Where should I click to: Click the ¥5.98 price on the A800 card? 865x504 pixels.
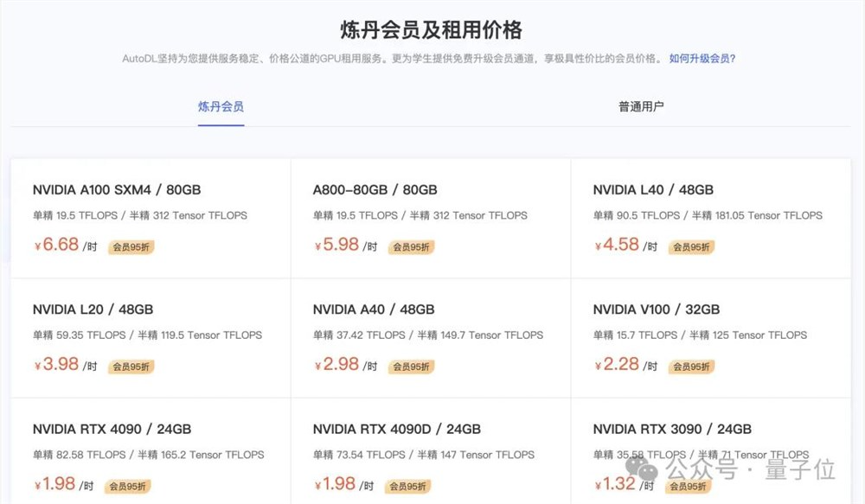pyautogui.click(x=336, y=245)
